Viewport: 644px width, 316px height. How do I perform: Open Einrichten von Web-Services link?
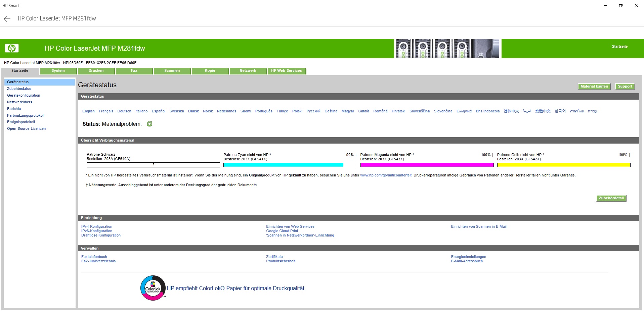(x=290, y=227)
